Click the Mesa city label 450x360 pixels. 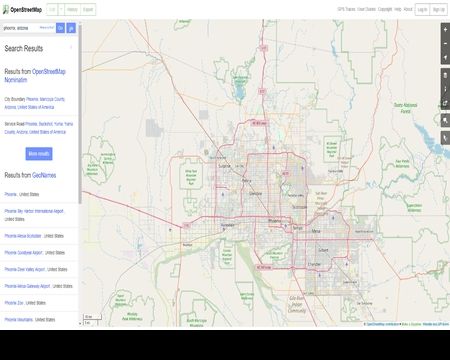[315, 231]
